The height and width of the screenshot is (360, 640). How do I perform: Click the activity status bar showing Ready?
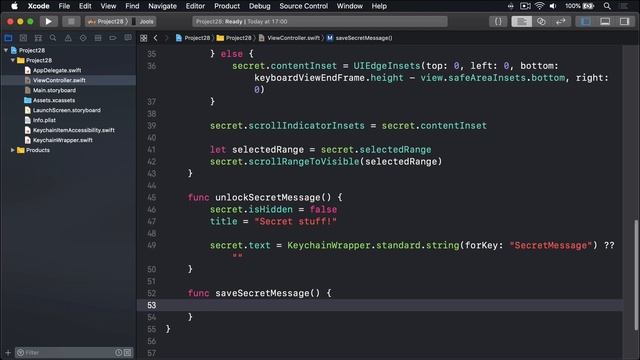[x=320, y=22]
